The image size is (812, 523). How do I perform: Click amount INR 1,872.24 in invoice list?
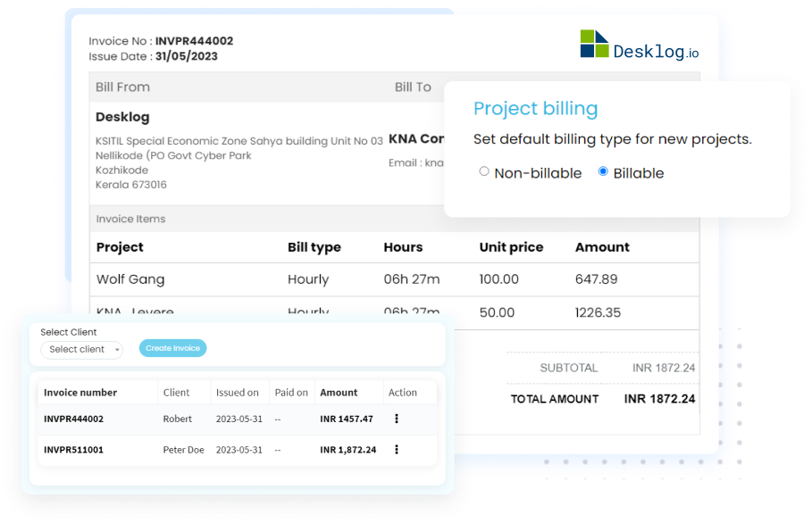[348, 450]
